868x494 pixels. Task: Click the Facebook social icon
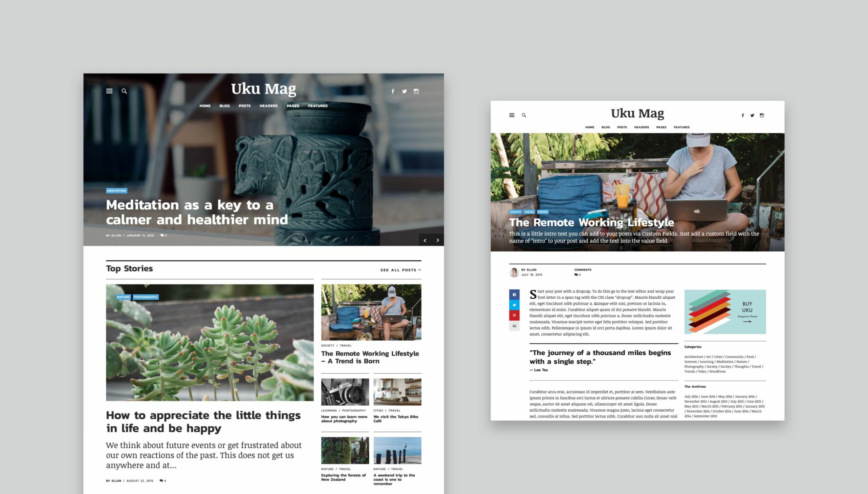pos(392,91)
